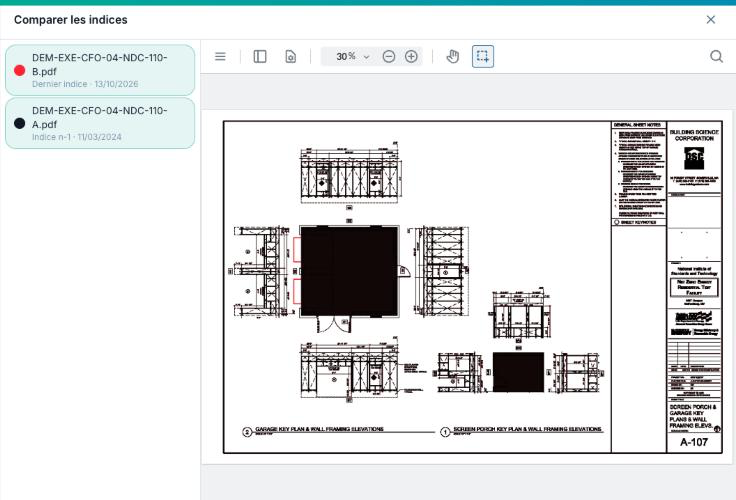Image resolution: width=736 pixels, height=500 pixels.
Task: Click the red color dot of B.pdf
Action: 20,70
